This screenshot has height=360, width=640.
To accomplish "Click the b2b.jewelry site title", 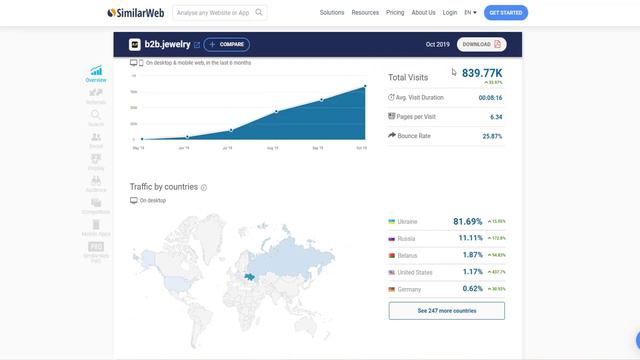I will tap(167, 44).
